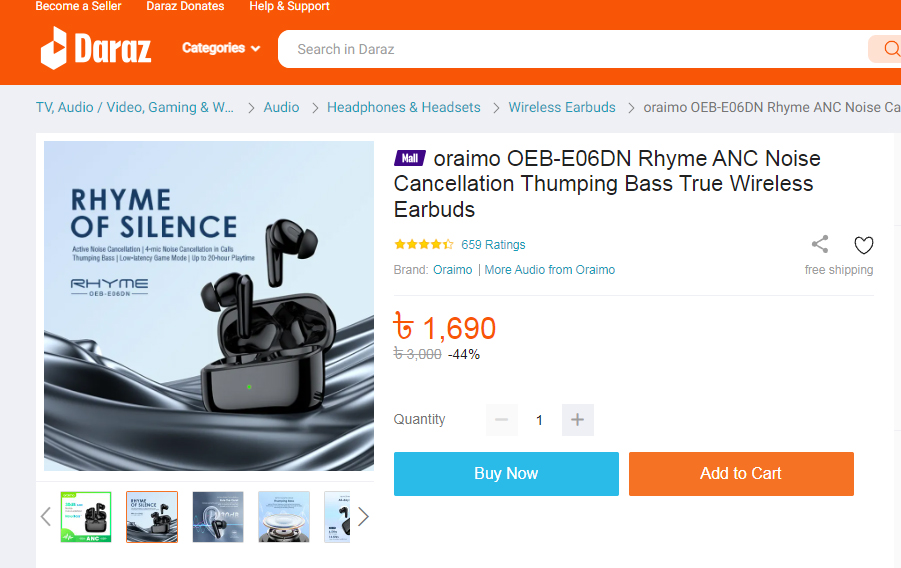This screenshot has width=901, height=568.
Task: Open the Help & Support menu
Action: (289, 6)
